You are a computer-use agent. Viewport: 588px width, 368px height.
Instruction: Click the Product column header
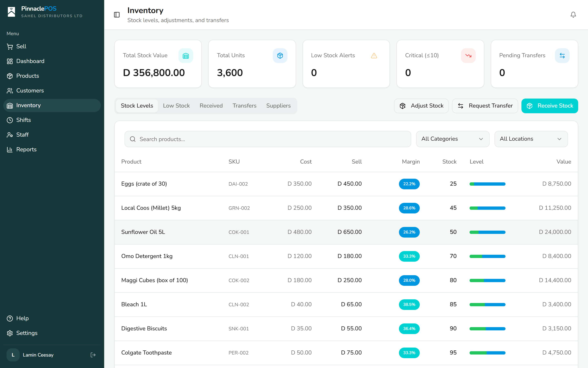coord(131,162)
